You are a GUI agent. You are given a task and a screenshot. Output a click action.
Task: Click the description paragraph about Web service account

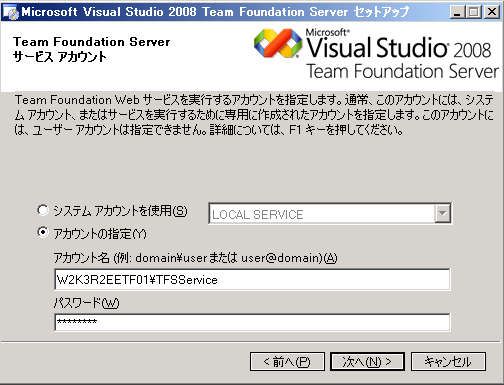(x=253, y=115)
